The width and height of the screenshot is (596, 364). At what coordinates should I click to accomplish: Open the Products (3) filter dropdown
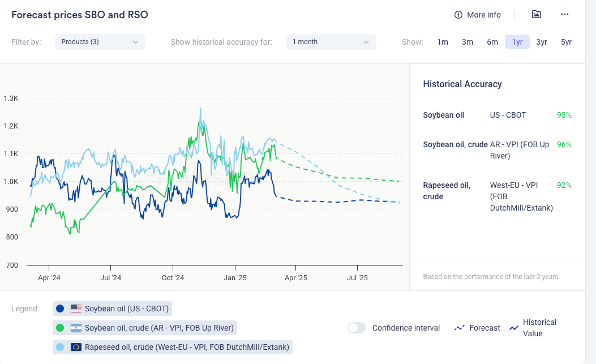pos(100,42)
